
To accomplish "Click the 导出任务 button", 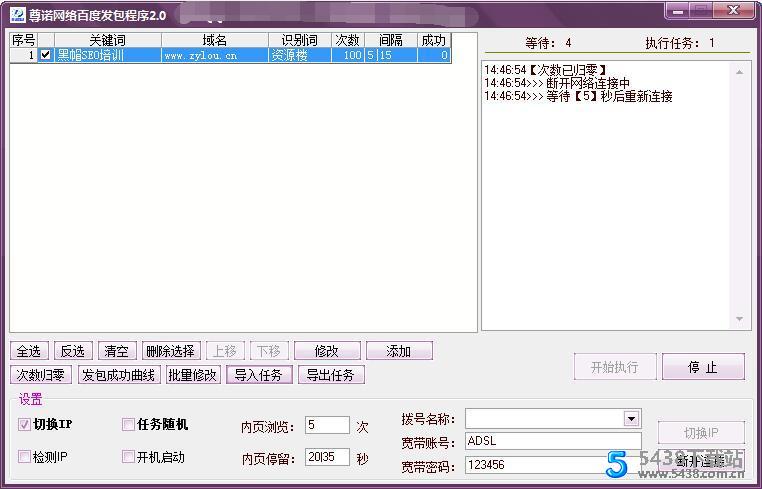I will point(331,375).
